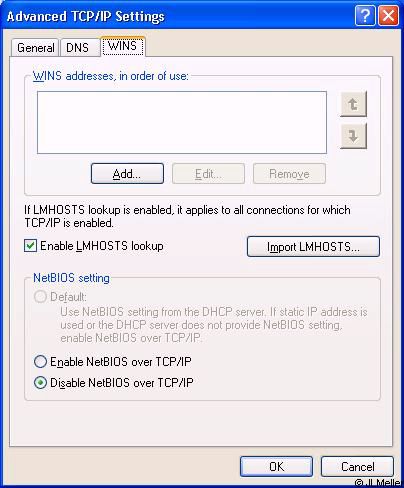Move selected WINS address up with arrow
The image size is (404, 488).
pos(353,104)
